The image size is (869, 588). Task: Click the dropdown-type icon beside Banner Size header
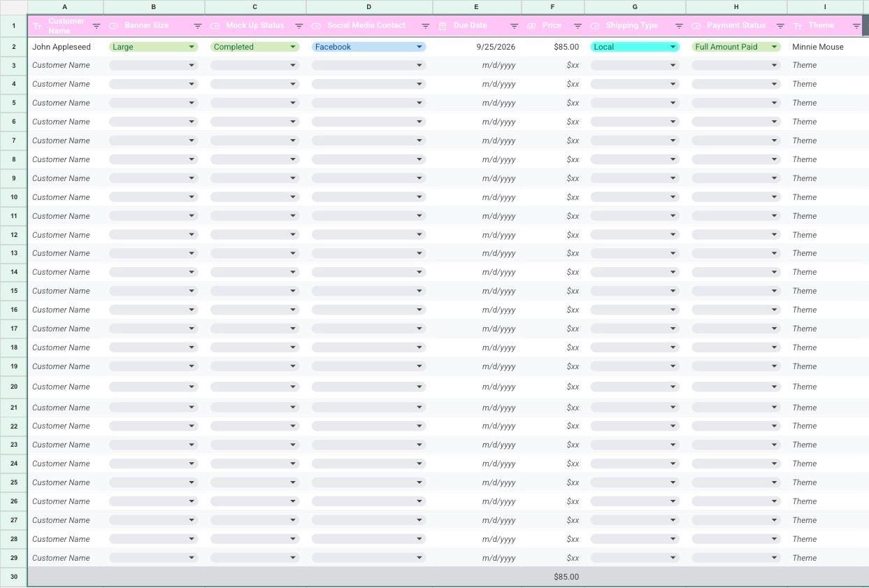114,26
